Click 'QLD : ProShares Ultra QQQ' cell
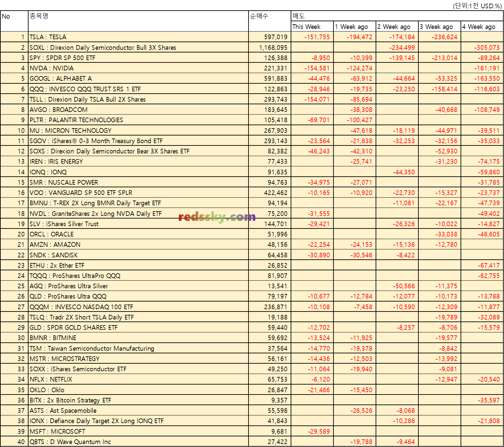The image size is (504, 447). [138, 296]
